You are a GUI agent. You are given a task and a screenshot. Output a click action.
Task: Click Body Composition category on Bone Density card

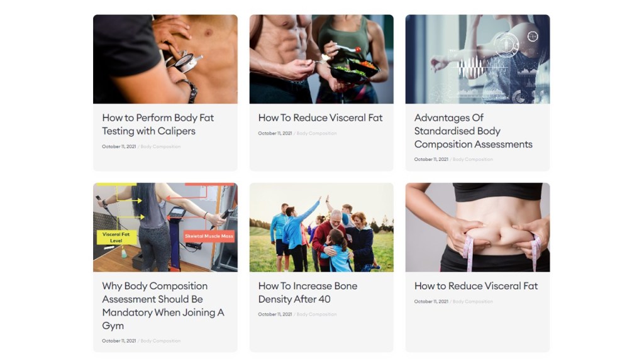tap(317, 314)
